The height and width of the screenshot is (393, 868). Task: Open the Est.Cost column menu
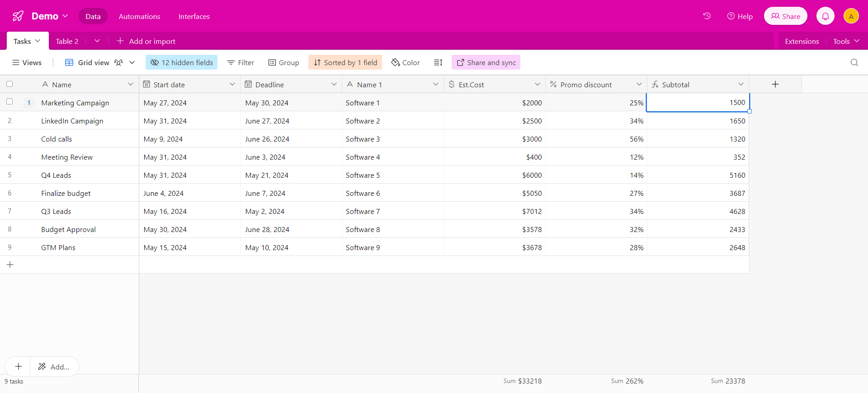point(538,84)
